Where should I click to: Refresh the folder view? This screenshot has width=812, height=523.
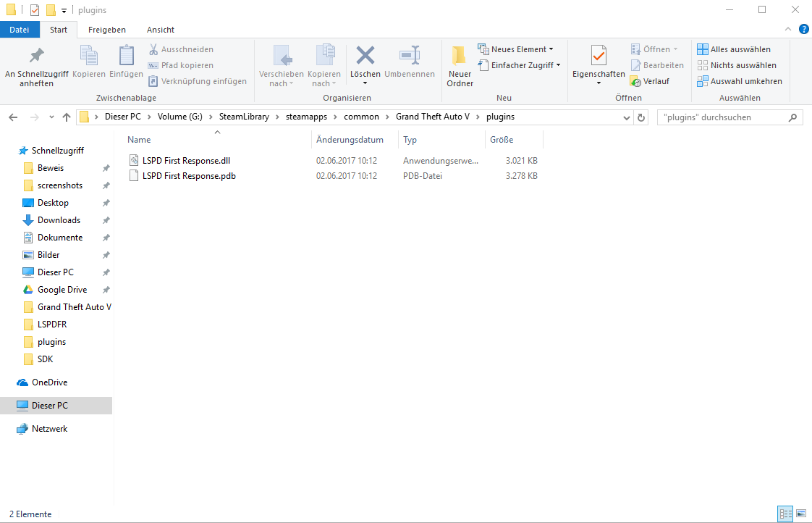(641, 117)
